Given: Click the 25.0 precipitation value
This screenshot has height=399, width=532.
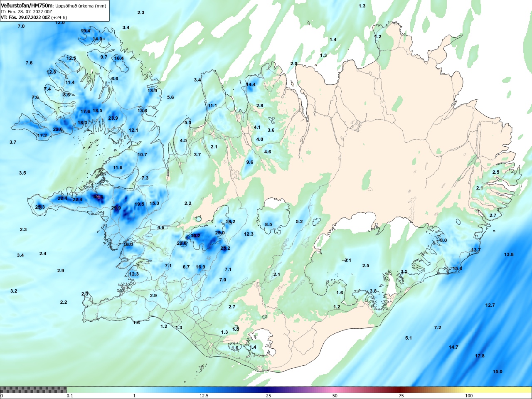Looking at the screenshot, I should (x=220, y=233).
